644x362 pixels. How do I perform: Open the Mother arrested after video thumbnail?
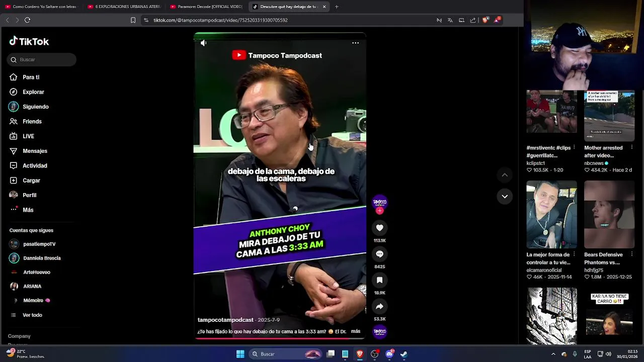(x=609, y=116)
